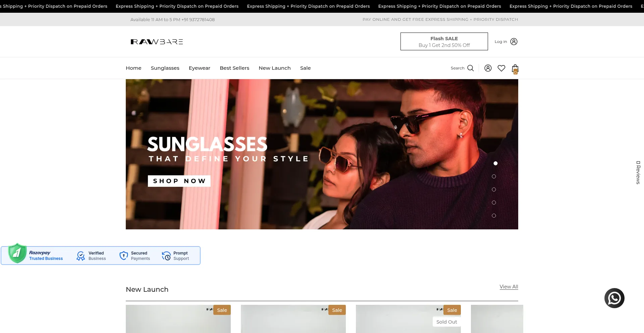The image size is (644, 333).
Task: Open the New Launch menu item
Action: (x=274, y=68)
